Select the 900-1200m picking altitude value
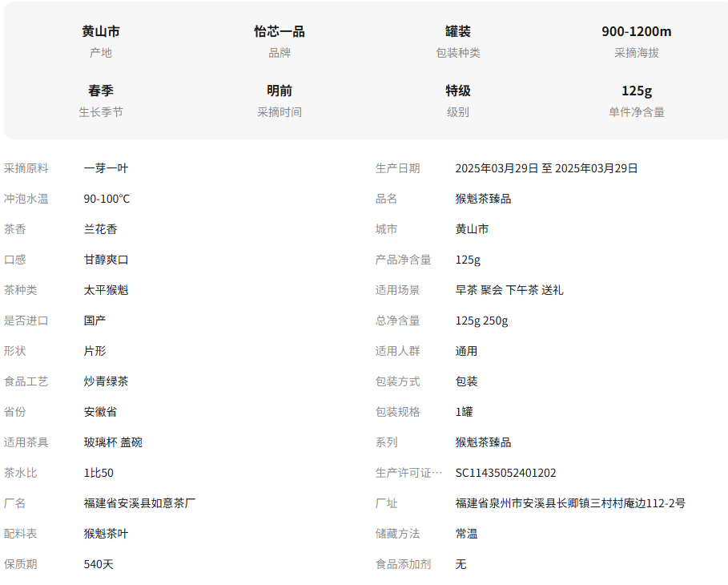 [636, 31]
